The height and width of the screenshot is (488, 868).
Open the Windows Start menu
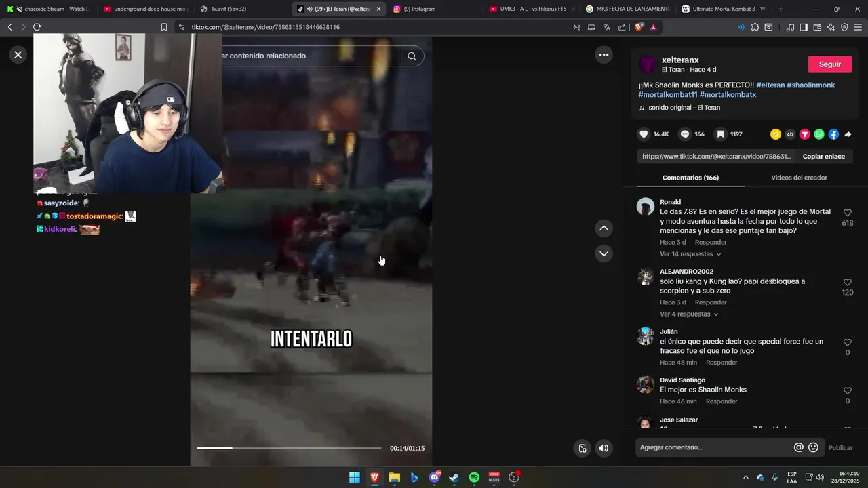355,477
